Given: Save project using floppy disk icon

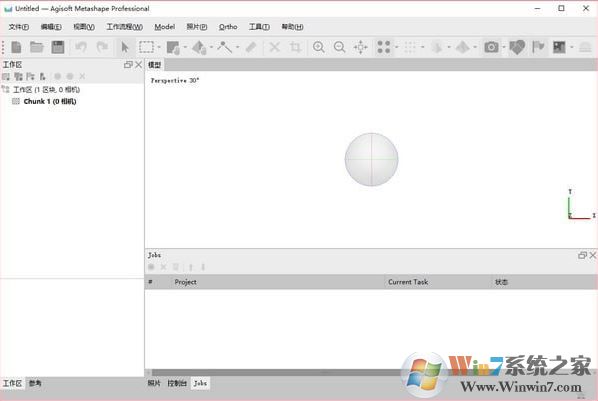Looking at the screenshot, I should click(x=58, y=47).
